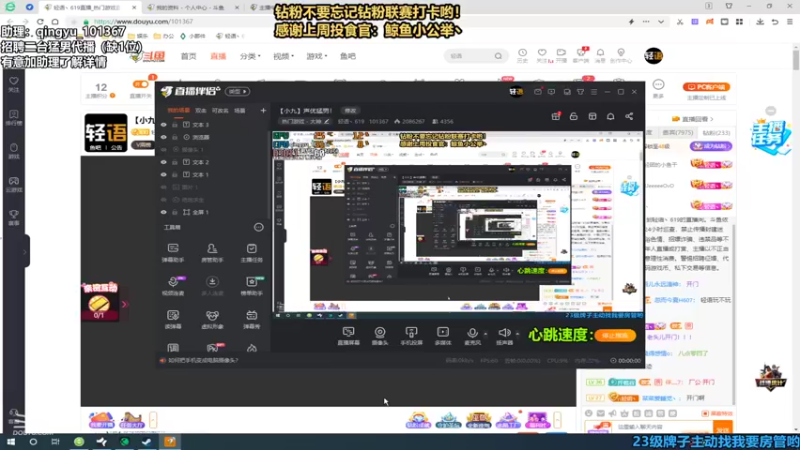
Task: Toggle visibility of 浏览器 source
Action: click(163, 137)
